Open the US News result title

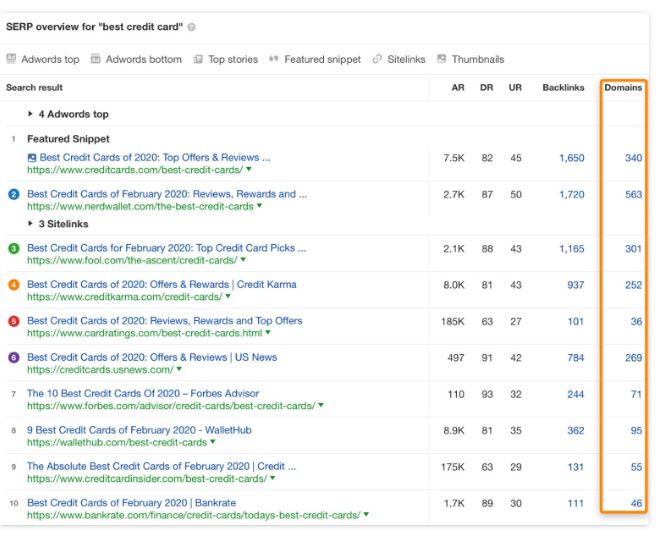point(152,357)
